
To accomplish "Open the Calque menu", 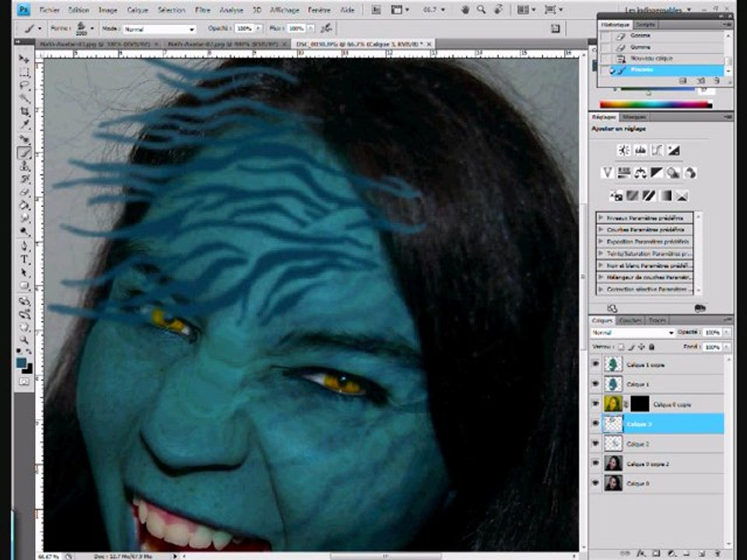I will [x=137, y=9].
